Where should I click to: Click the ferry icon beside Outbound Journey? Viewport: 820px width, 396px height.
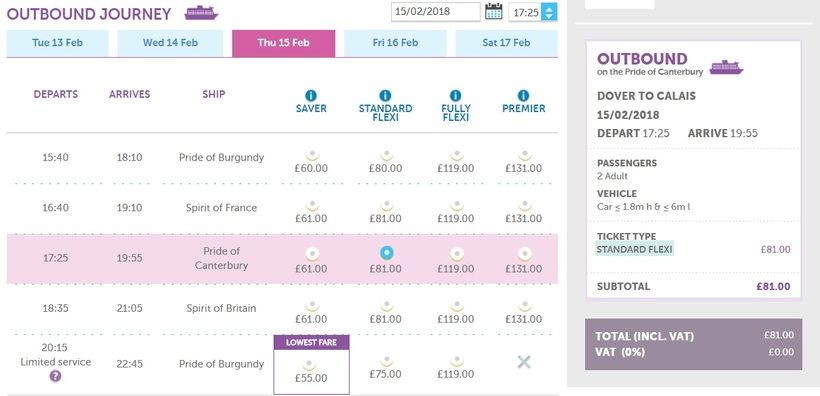pos(201,13)
